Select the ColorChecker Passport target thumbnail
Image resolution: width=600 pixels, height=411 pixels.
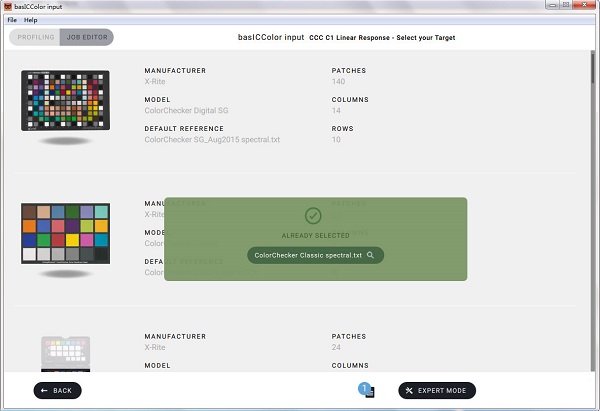pyautogui.click(x=65, y=354)
